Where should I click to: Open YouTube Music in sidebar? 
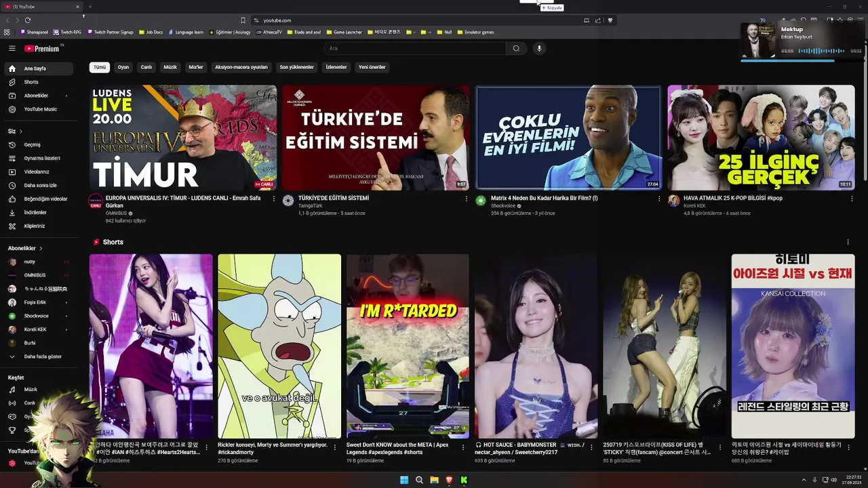coord(38,109)
